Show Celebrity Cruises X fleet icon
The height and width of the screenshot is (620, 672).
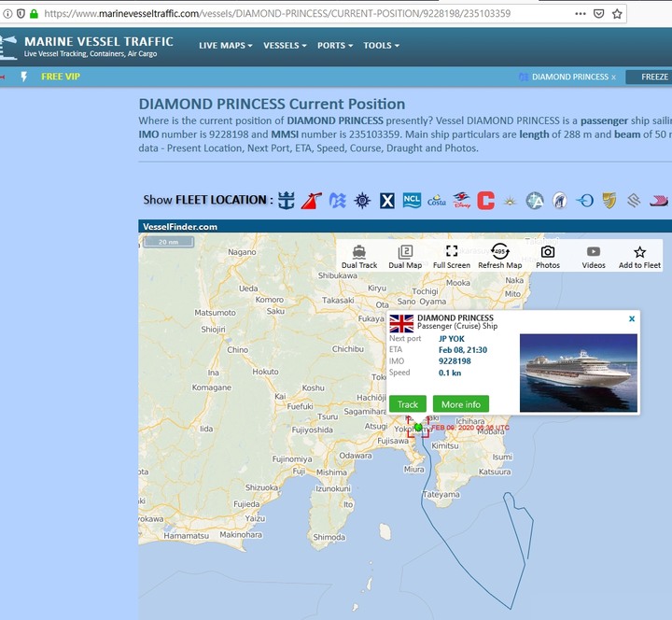coord(386,200)
